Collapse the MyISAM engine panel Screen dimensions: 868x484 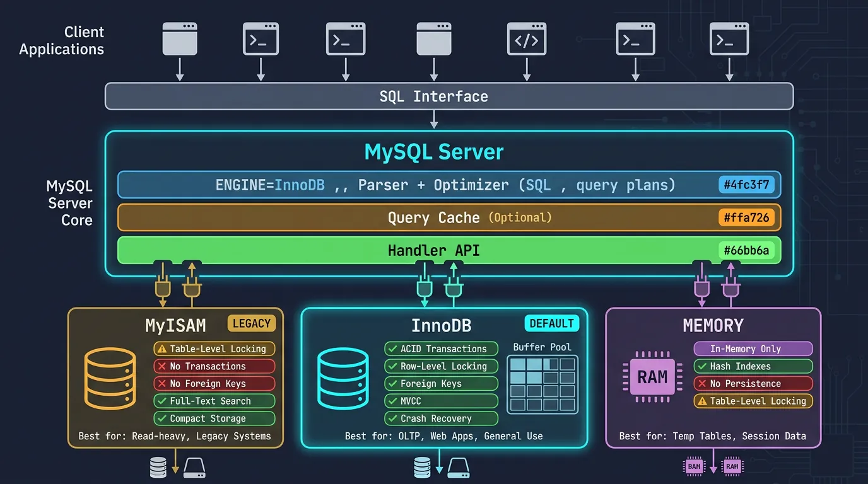coord(175,325)
